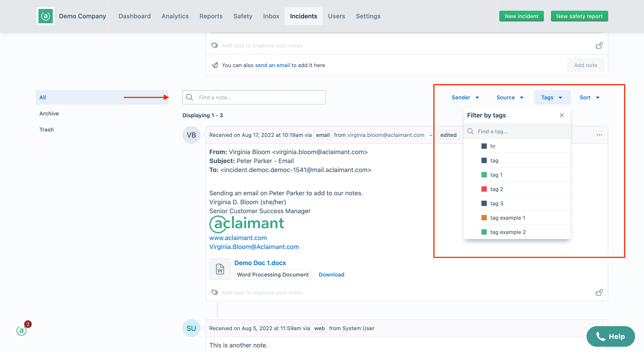This screenshot has height=353, width=644.
Task: Open the Inbox tab
Action: click(x=271, y=16)
